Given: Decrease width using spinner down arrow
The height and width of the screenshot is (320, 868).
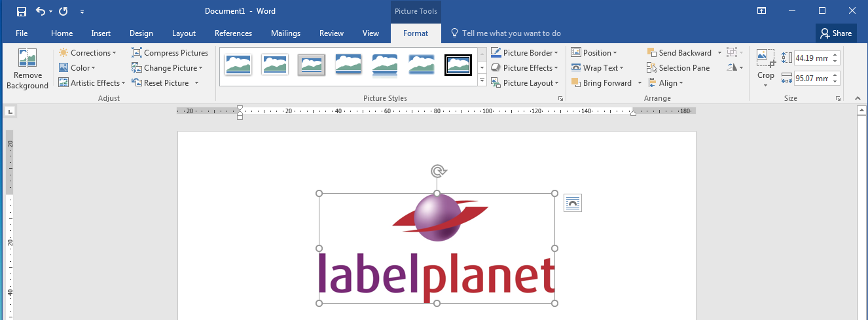Looking at the screenshot, I should 835,82.
